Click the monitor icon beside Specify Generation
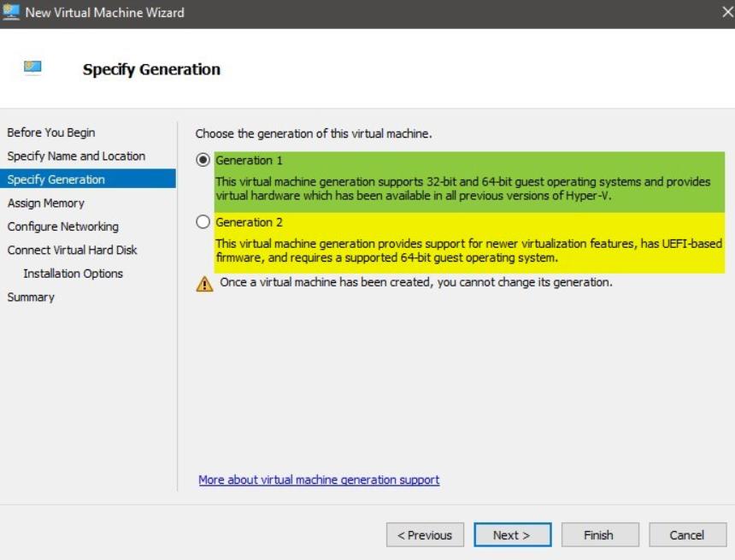 32,68
